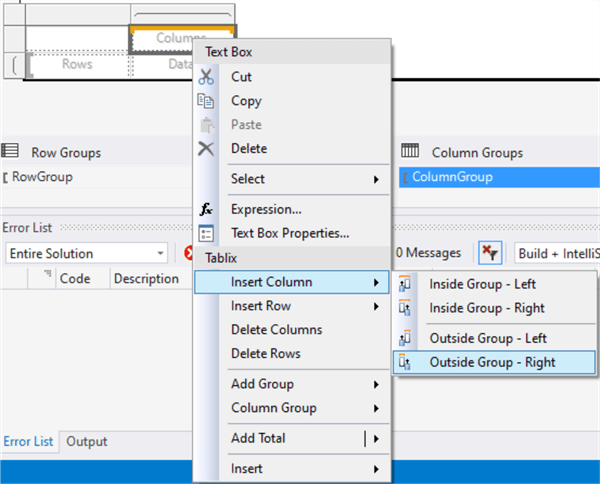
Task: Click the Copy icon in context menu
Action: pyautogui.click(x=206, y=101)
